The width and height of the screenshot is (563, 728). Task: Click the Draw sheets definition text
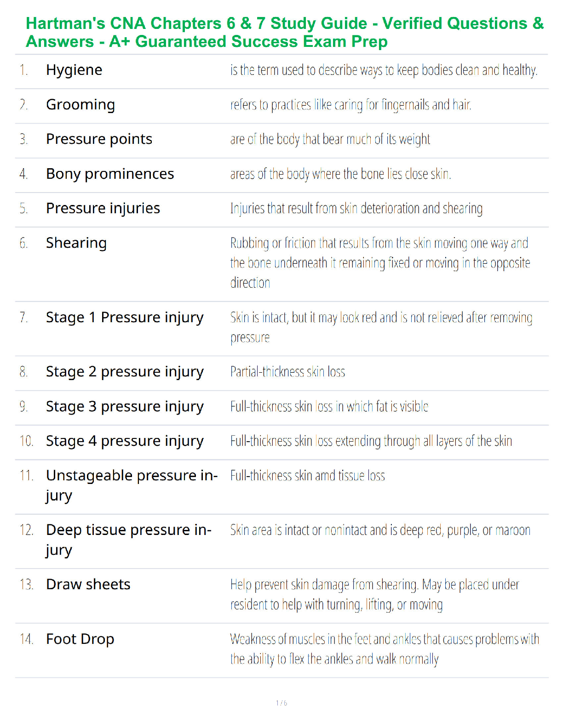[x=375, y=595]
